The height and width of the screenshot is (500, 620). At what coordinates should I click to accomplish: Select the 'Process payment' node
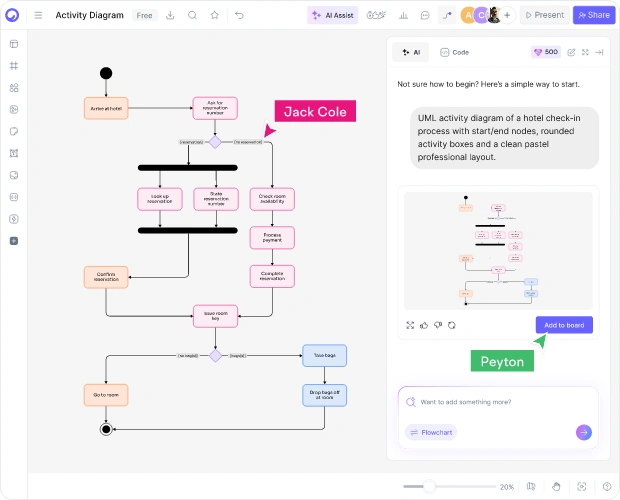point(272,238)
